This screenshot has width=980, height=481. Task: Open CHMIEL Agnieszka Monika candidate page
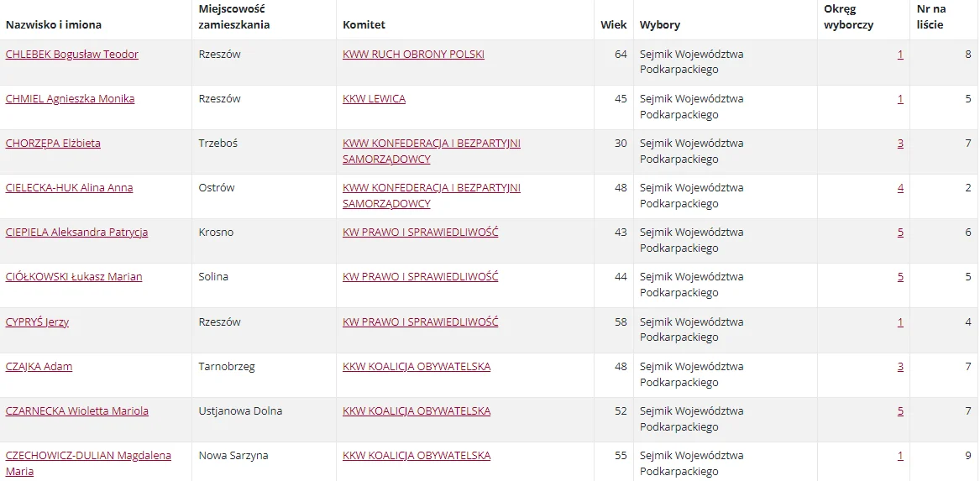(x=70, y=99)
